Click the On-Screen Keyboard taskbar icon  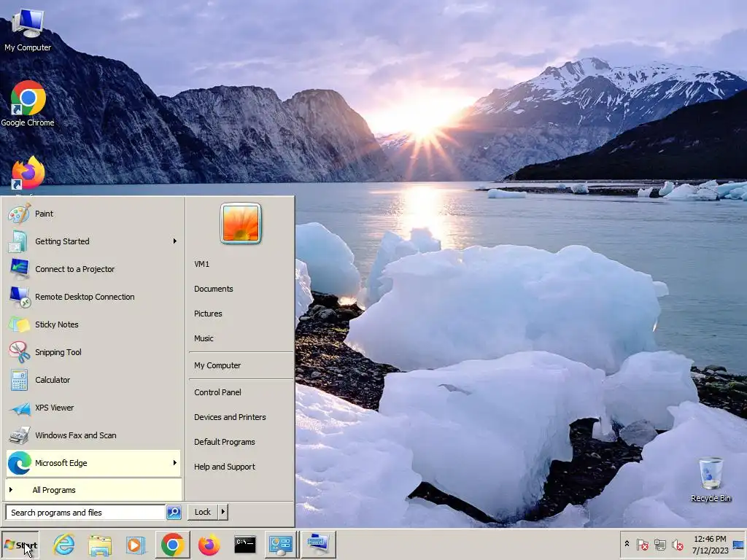(318, 545)
